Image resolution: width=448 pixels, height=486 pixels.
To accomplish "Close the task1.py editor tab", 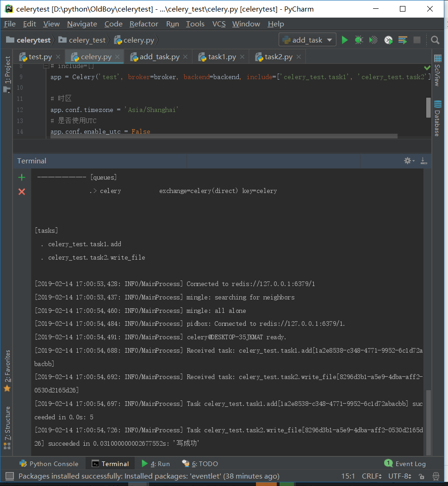I will click(242, 57).
